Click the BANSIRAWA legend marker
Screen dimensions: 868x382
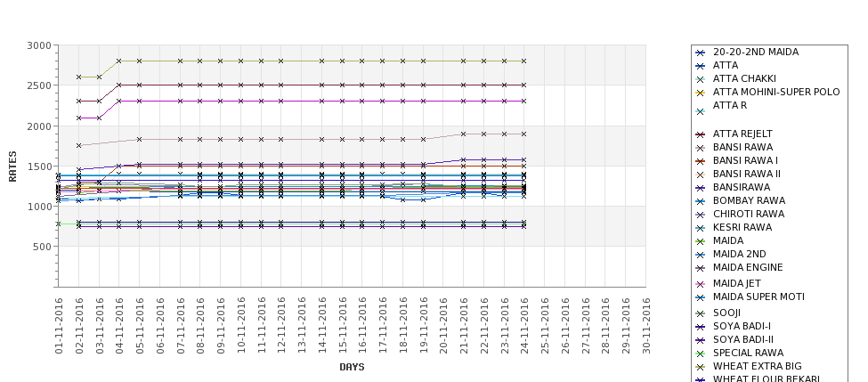[701, 188]
